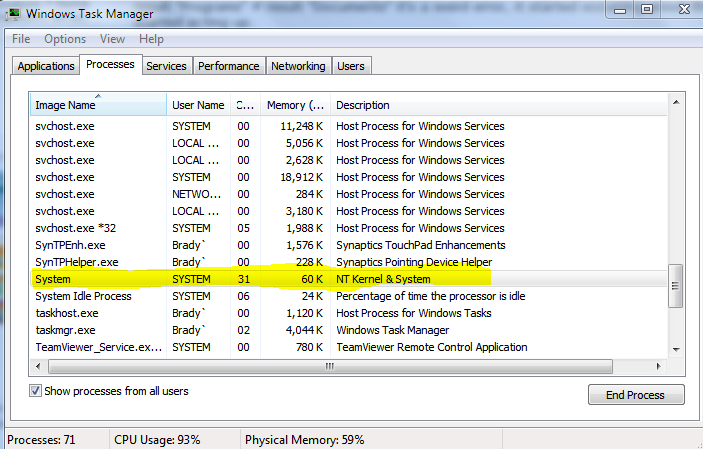Select svchost.exe using 3,180 K memory
The height and width of the screenshot is (449, 703).
pyautogui.click(x=349, y=211)
